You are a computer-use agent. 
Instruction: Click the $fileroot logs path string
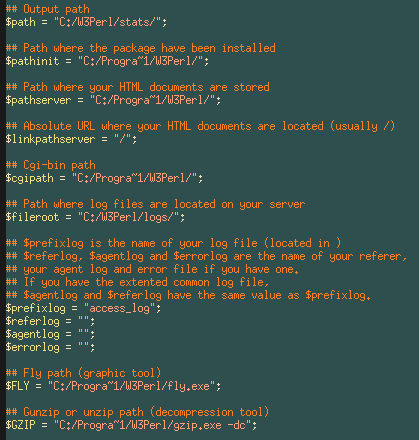[x=131, y=217]
